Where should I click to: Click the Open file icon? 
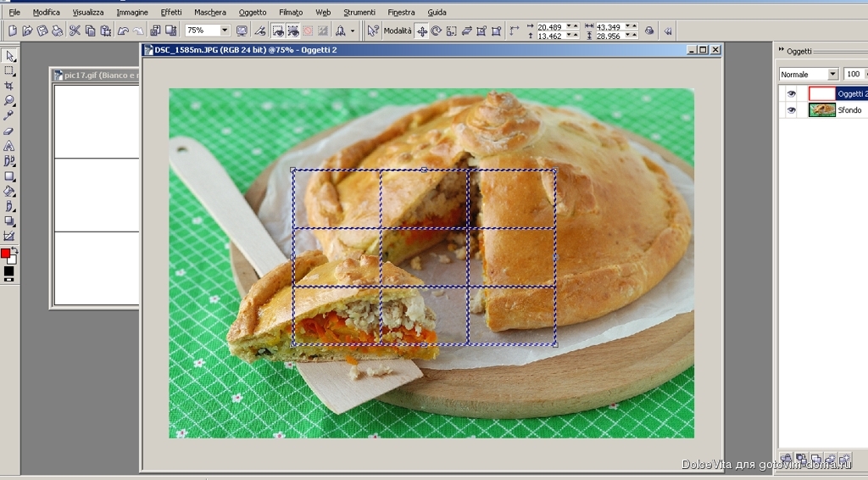[27, 31]
